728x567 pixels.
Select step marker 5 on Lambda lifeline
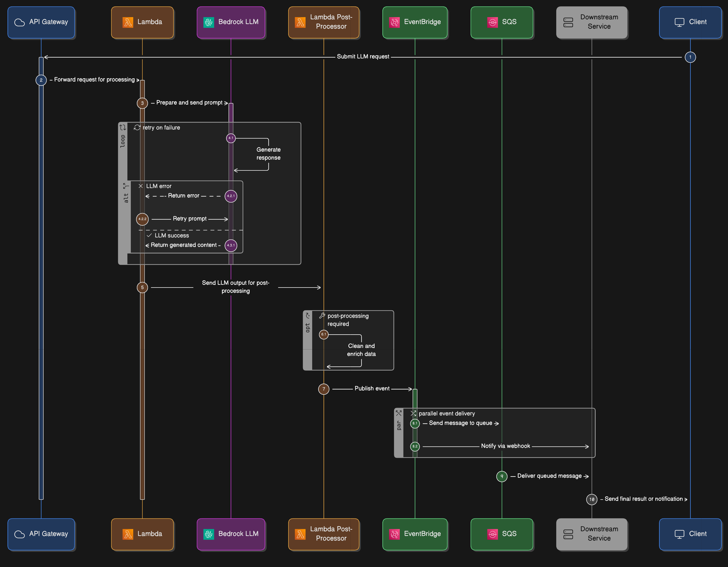tap(142, 287)
